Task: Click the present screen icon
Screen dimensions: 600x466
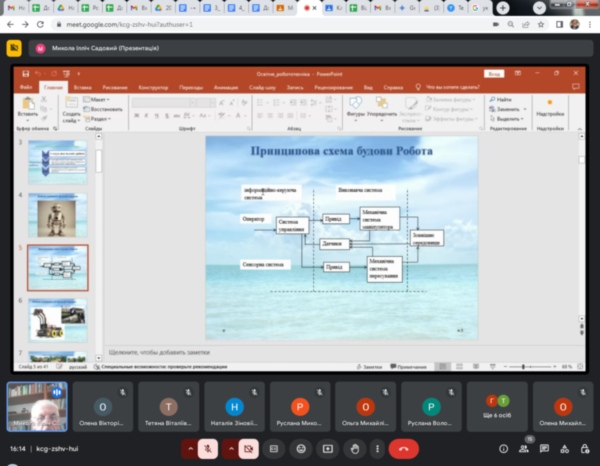Action: pos(328,449)
